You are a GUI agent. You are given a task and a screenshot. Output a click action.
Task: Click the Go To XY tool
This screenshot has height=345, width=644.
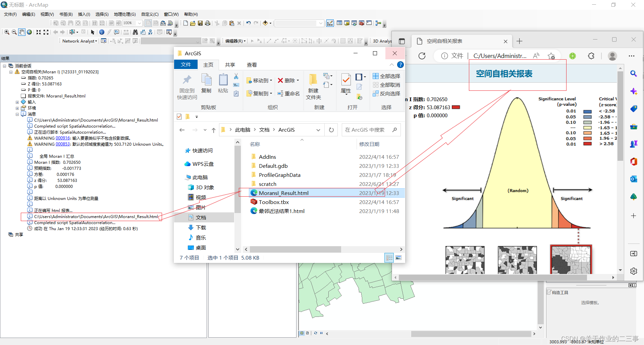click(150, 32)
